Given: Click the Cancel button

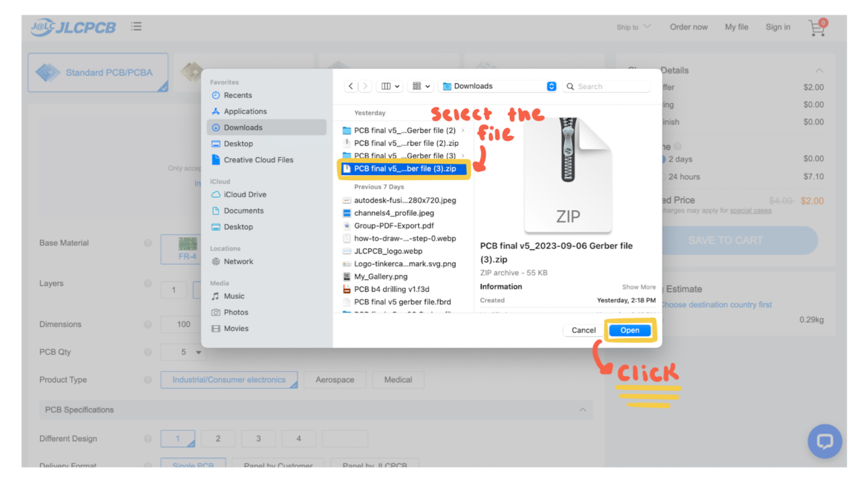Looking at the screenshot, I should pyautogui.click(x=583, y=330).
